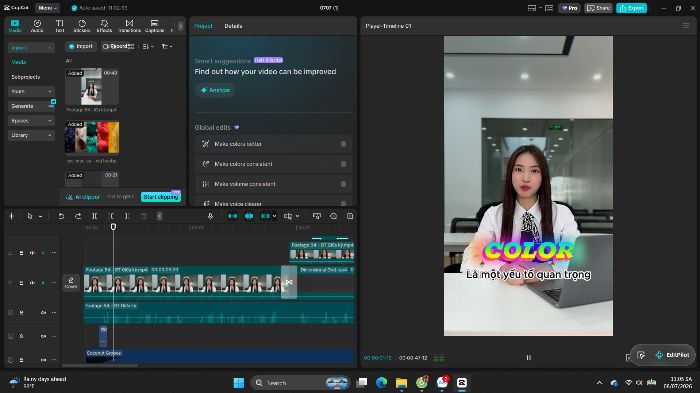Select the Coconut Groove audio clip
Image resolution: width=700 pixels, height=393 pixels.
(219, 355)
